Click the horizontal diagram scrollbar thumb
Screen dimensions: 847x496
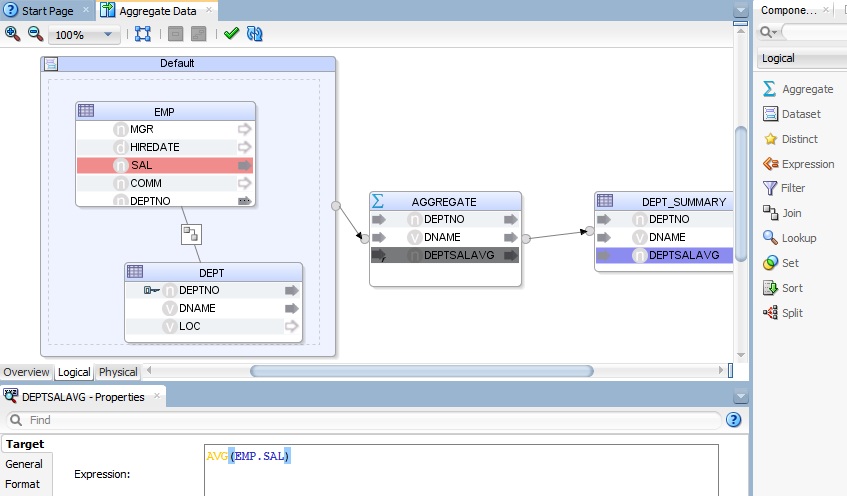click(422, 371)
